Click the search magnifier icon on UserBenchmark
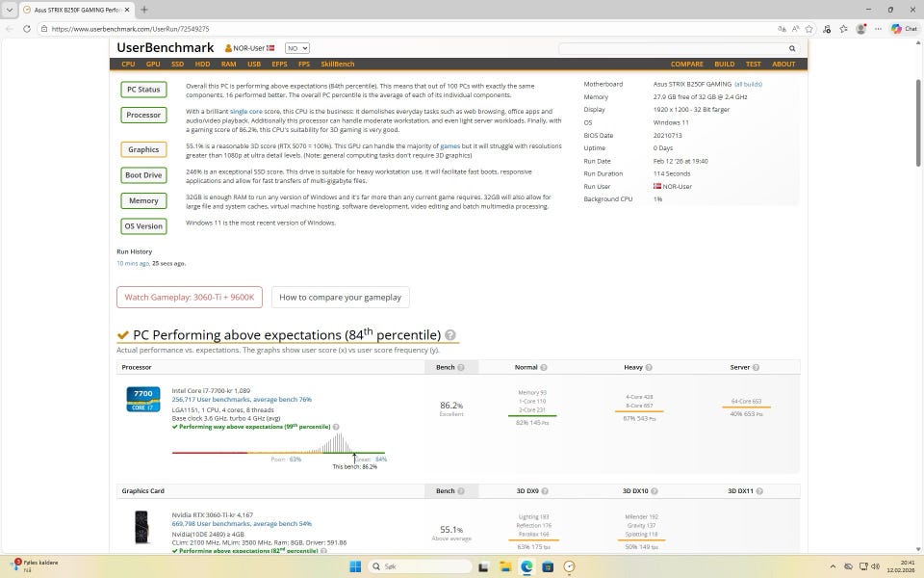924x578 pixels. pyautogui.click(x=792, y=48)
